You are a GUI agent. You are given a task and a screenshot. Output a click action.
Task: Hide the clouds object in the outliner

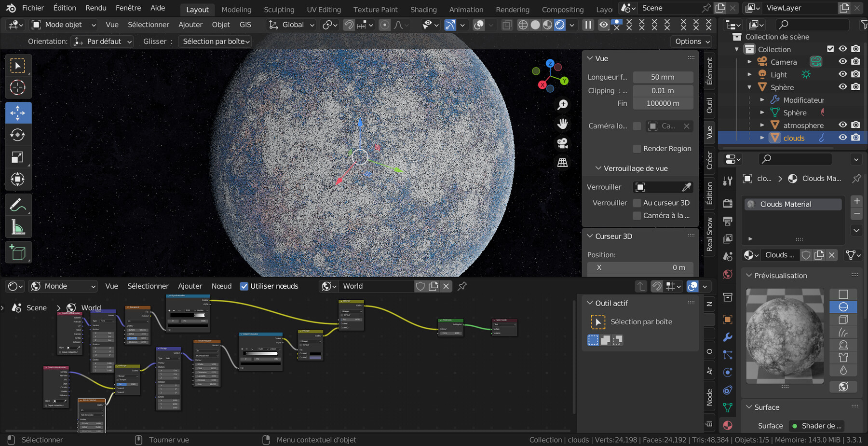[x=842, y=138]
